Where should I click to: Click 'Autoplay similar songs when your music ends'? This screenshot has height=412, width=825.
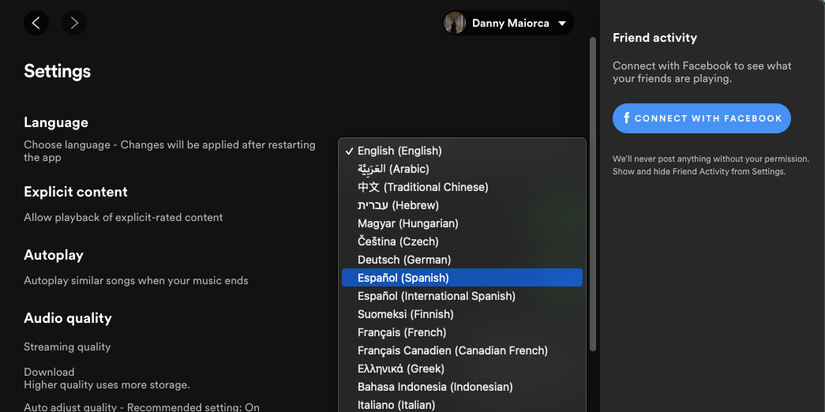coord(136,280)
